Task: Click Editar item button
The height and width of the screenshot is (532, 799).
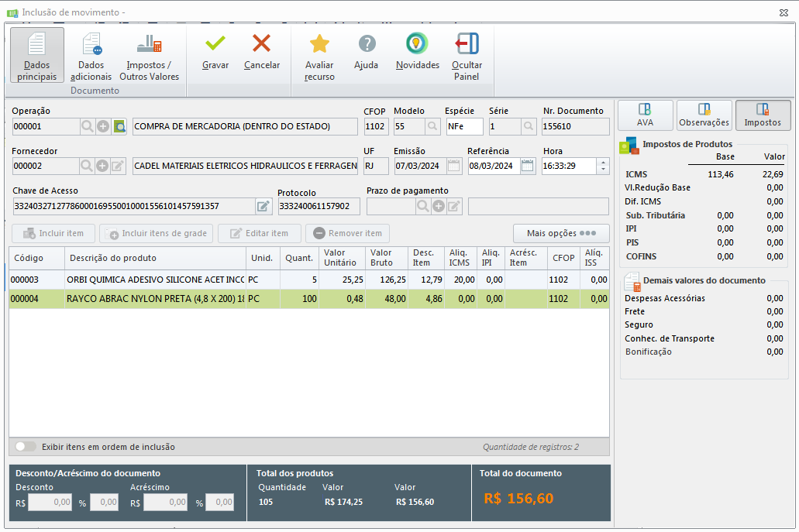Action: [260, 233]
